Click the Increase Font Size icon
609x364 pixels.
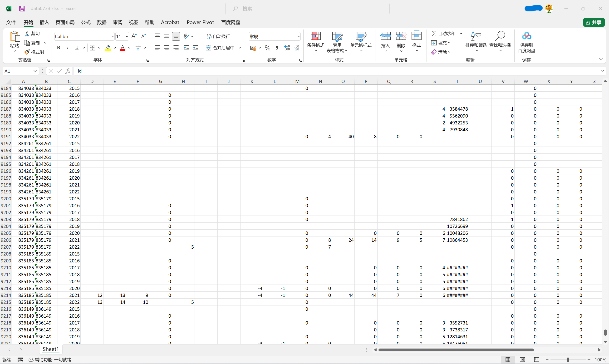point(134,36)
